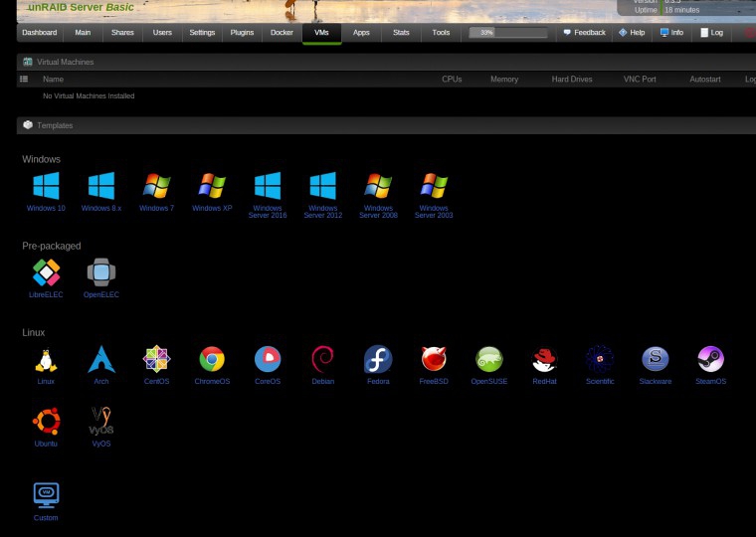The height and width of the screenshot is (537, 756).
Task: Click the 33% progress bar
Action: (508, 32)
